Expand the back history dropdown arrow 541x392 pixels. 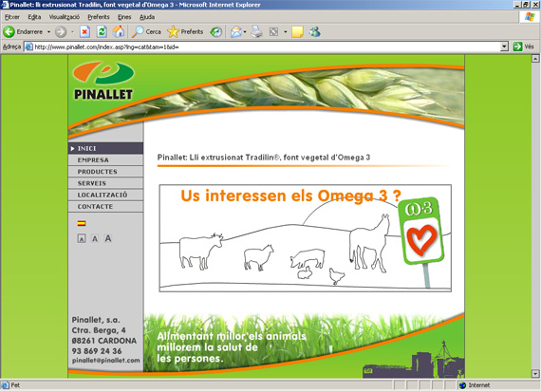(48, 31)
